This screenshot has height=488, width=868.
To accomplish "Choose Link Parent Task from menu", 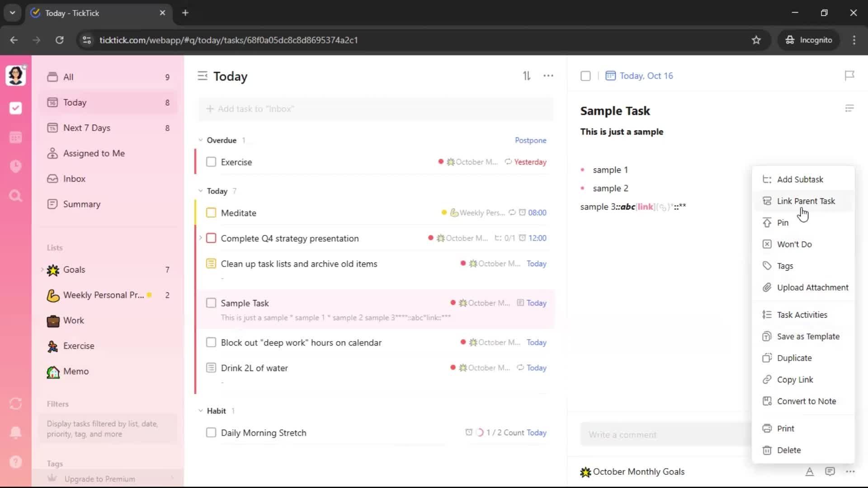I will coord(806,201).
